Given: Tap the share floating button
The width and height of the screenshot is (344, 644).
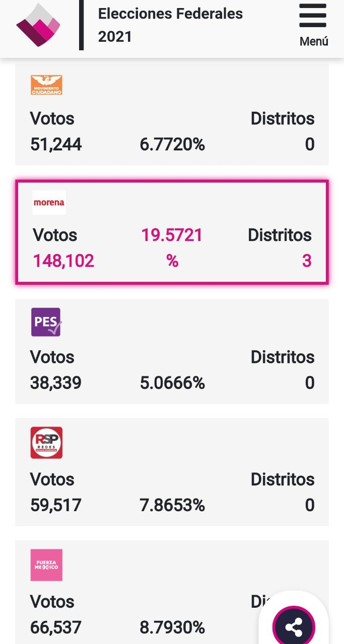Looking at the screenshot, I should coord(294,627).
